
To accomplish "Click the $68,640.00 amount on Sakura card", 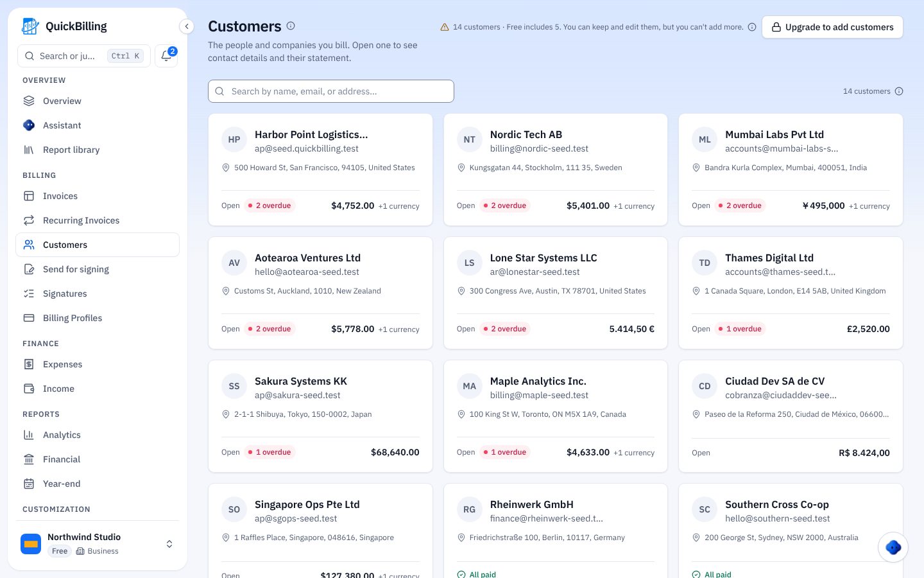I will click(395, 452).
